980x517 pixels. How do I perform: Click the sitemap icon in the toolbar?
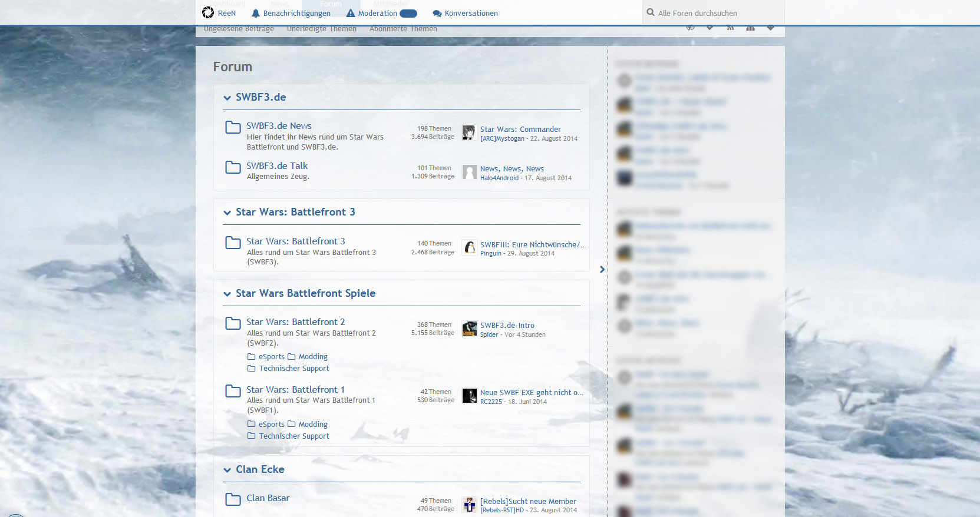point(750,28)
